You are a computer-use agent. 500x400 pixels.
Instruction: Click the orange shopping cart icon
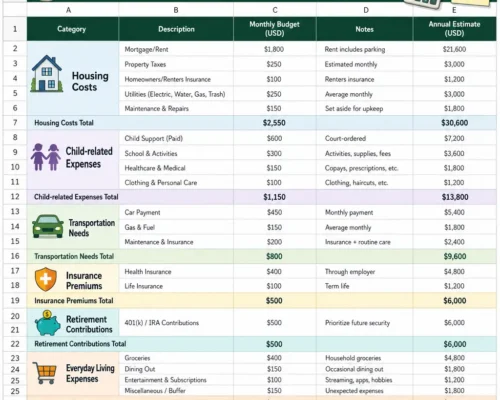[x=45, y=373]
